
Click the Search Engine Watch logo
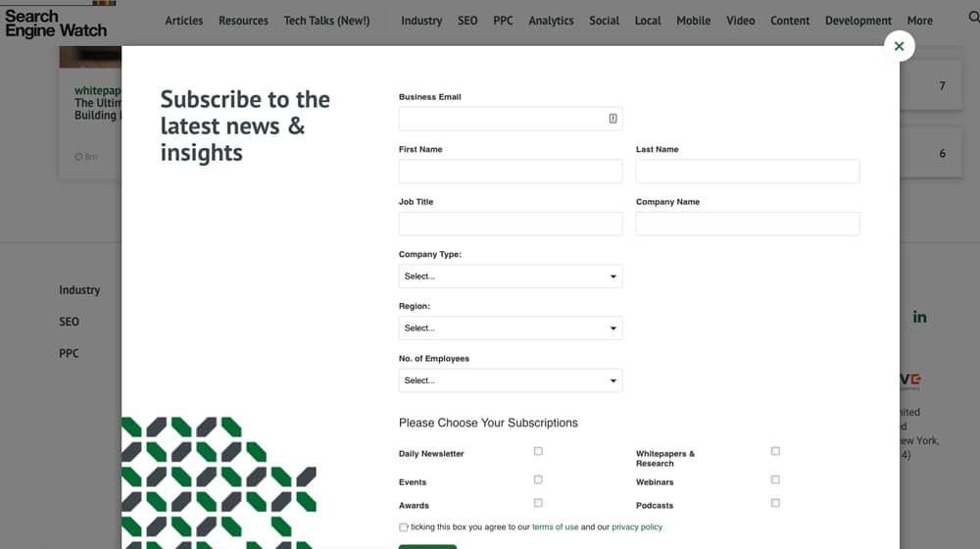point(56,24)
